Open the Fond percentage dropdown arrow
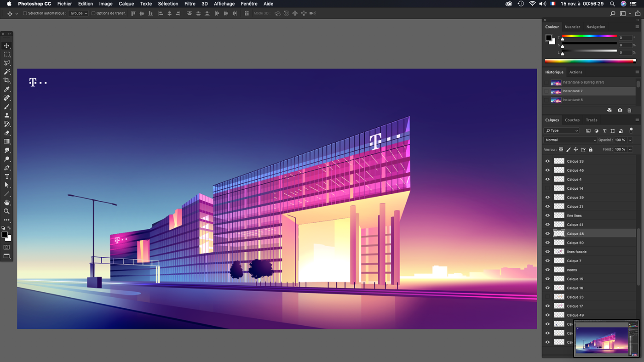This screenshot has height=362, width=644. point(630,149)
